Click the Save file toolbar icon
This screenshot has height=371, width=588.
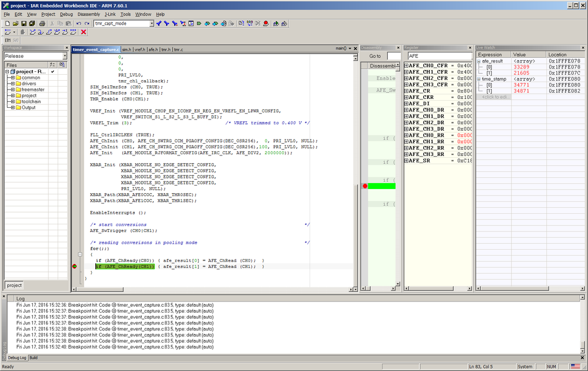[24, 24]
